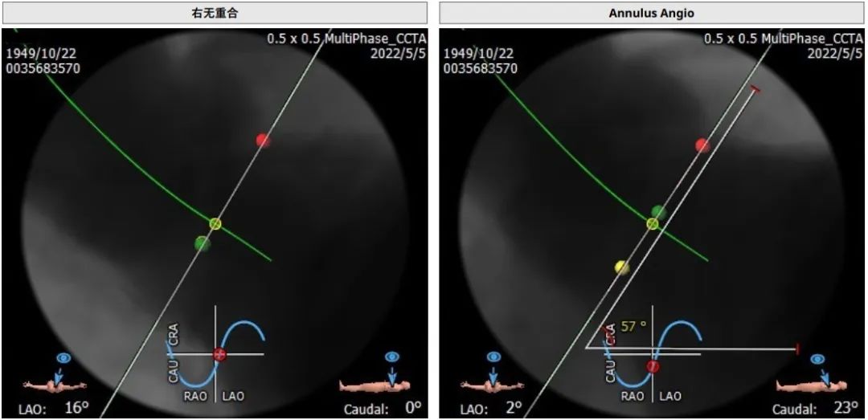Image resolution: width=868 pixels, height=420 pixels.
Task: Click red dot on Annulus Angio S-curve chart
Action: pyautogui.click(x=653, y=366)
